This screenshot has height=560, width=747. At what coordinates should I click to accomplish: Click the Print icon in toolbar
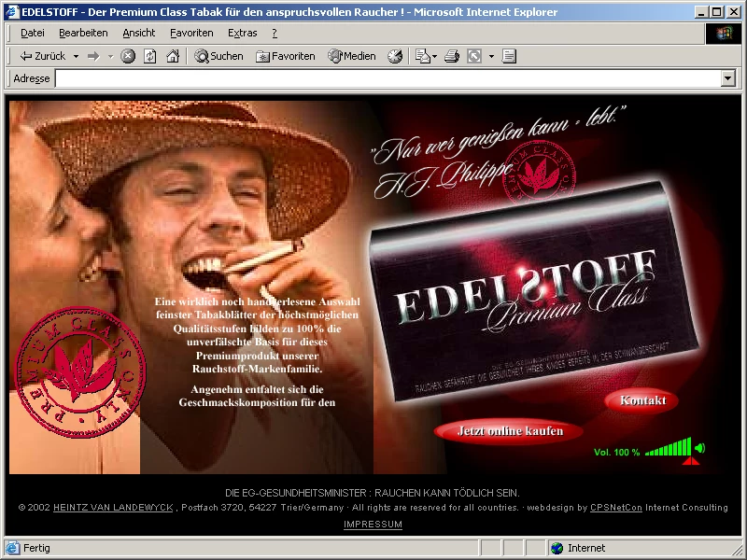(x=452, y=56)
